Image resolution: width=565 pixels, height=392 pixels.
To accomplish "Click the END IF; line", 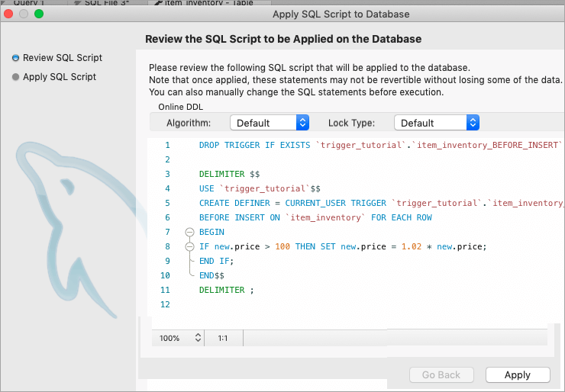I will (x=216, y=261).
